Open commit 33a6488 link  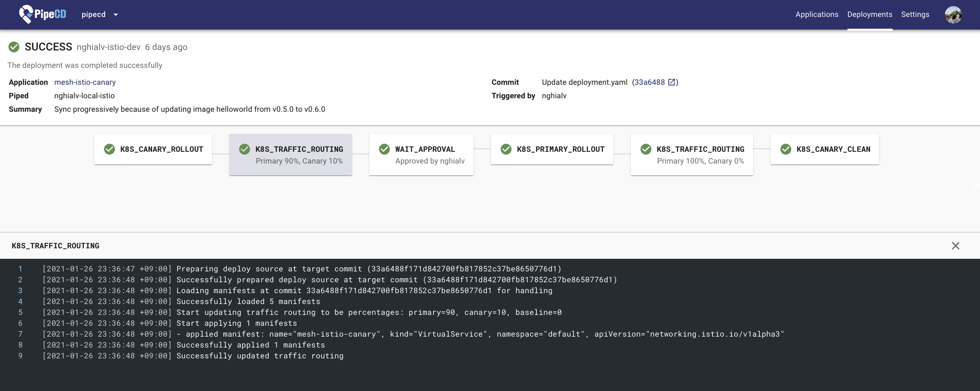(649, 82)
